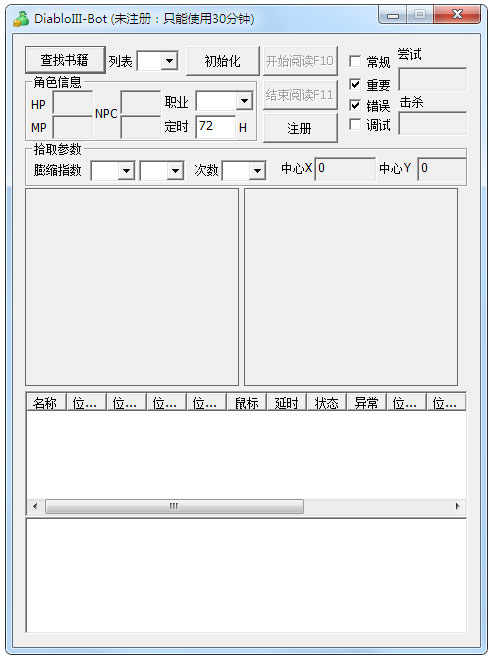Click the 延时 column header

287,403
